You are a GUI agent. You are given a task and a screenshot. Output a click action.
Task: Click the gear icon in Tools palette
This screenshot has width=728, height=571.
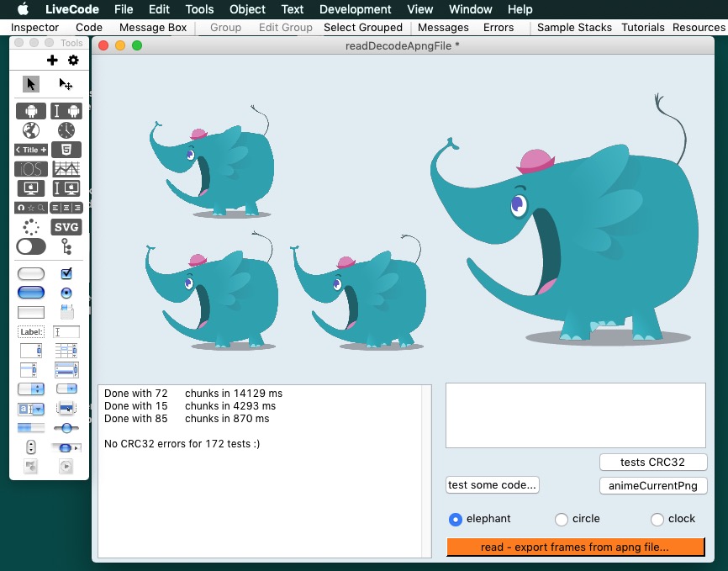pyautogui.click(x=73, y=61)
